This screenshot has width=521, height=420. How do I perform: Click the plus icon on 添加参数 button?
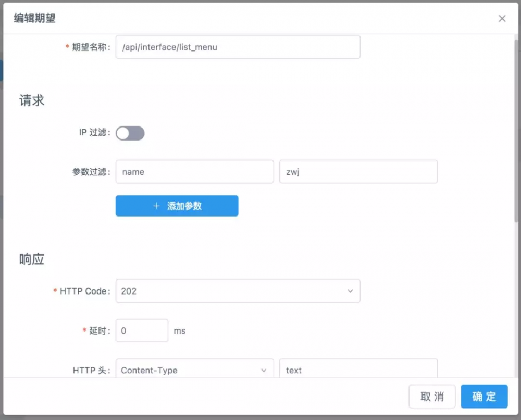coord(156,206)
